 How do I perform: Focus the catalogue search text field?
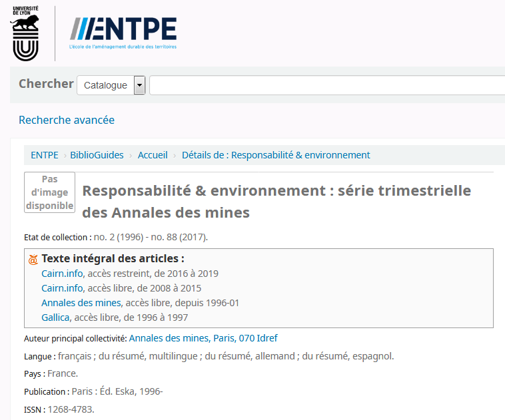point(326,85)
